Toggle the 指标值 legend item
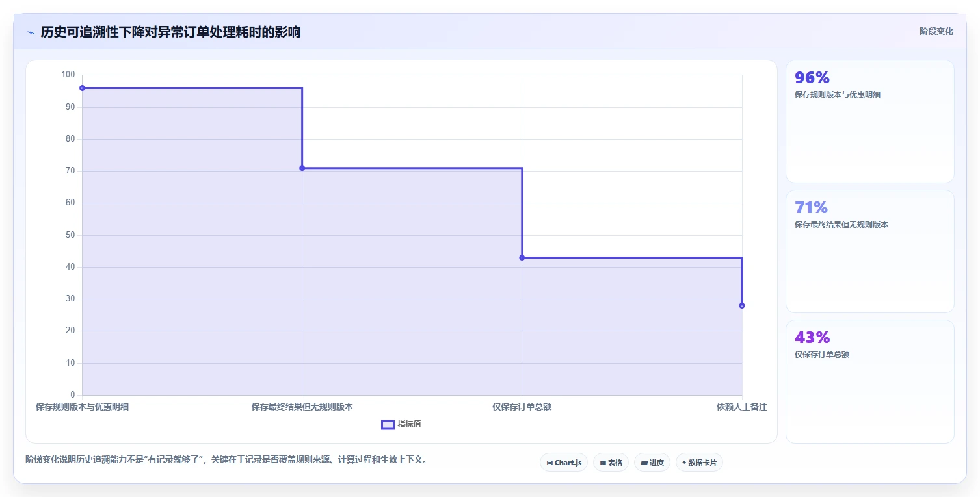 click(x=401, y=424)
